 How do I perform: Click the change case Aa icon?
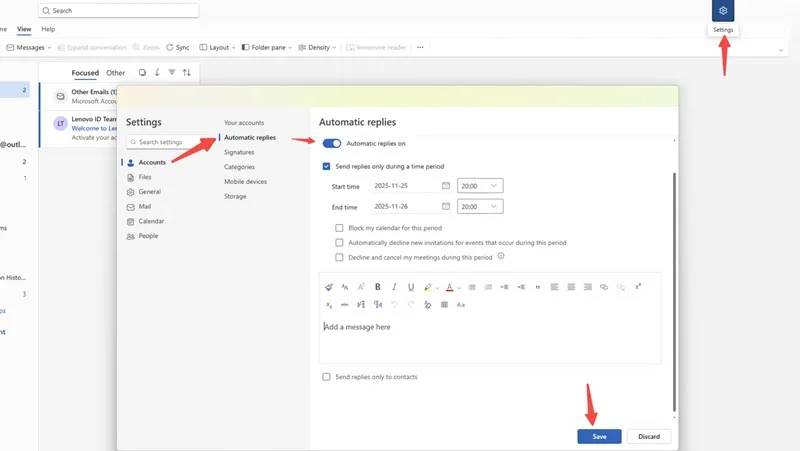461,305
